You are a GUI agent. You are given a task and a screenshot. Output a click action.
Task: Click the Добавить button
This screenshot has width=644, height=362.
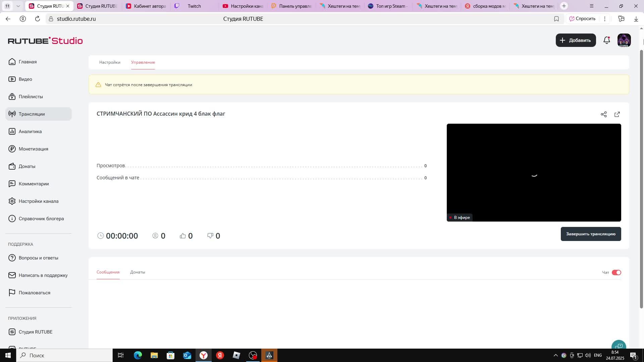576,40
